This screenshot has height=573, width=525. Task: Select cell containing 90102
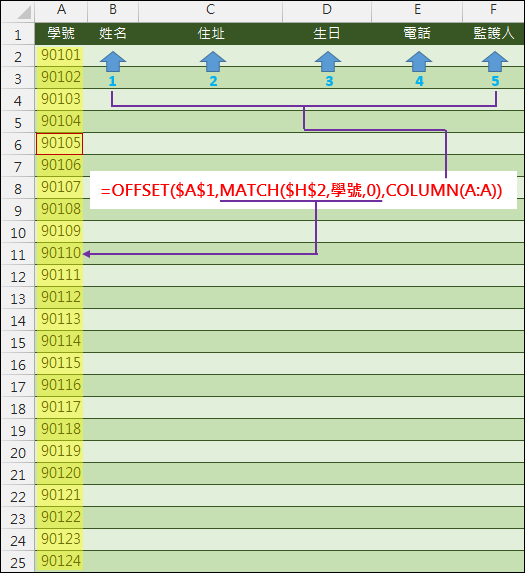tap(60, 77)
